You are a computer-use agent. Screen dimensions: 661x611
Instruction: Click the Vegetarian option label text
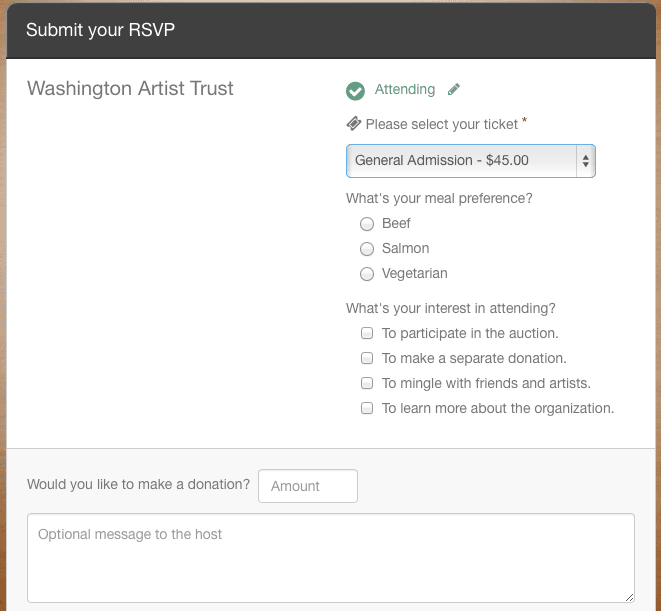[415, 274]
